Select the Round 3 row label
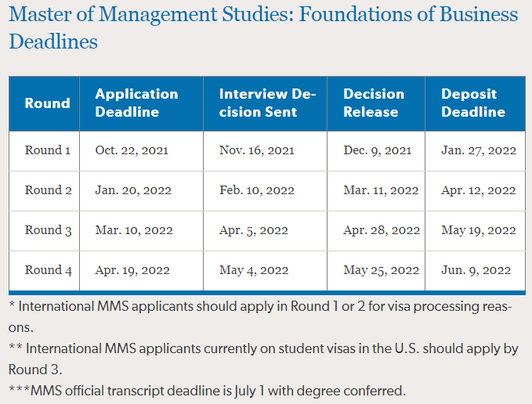The image size is (532, 404). tap(48, 230)
